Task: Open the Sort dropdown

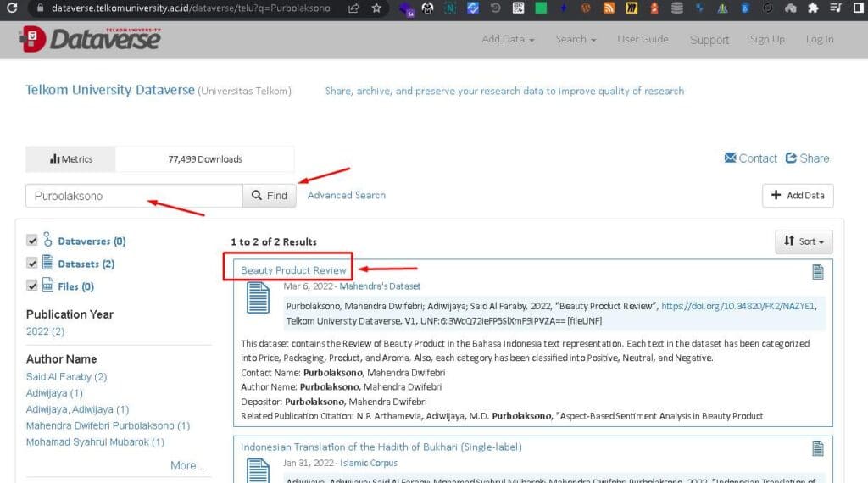Action: tap(804, 241)
